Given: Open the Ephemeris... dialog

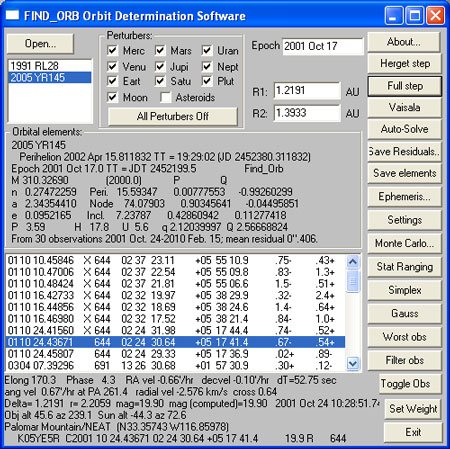Looking at the screenshot, I should tap(405, 196).
